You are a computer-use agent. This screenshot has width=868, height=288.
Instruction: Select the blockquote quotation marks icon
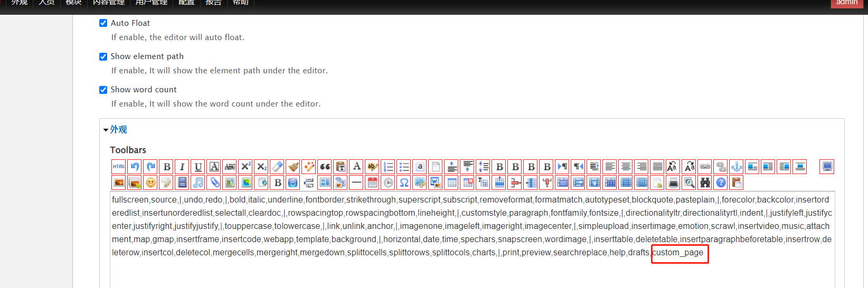tap(325, 167)
